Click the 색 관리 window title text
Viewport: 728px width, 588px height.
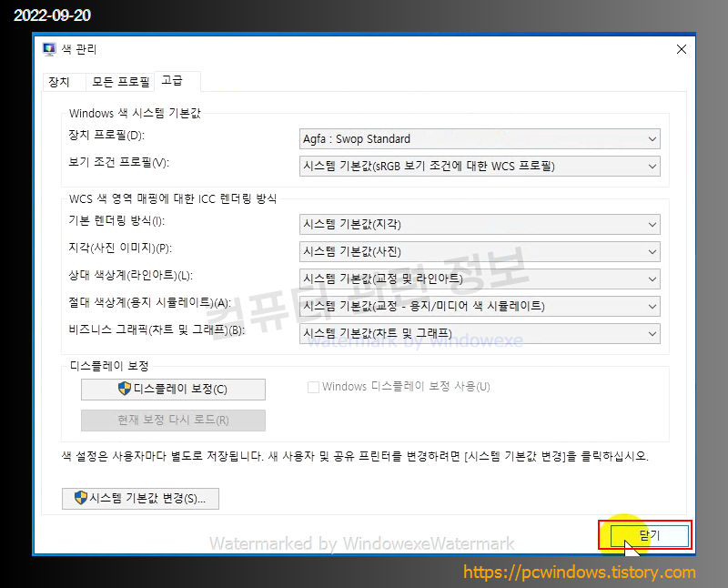click(x=79, y=49)
